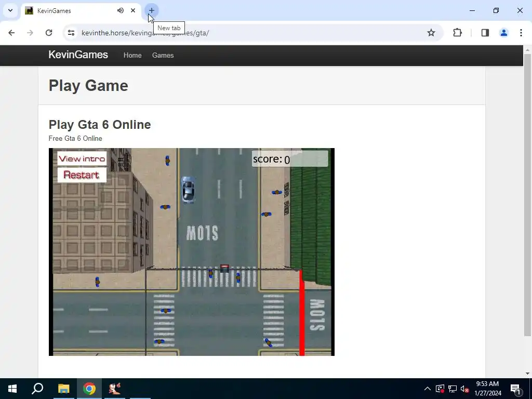
Task: Click the Chrome taskbar icon
Action: tap(89, 389)
